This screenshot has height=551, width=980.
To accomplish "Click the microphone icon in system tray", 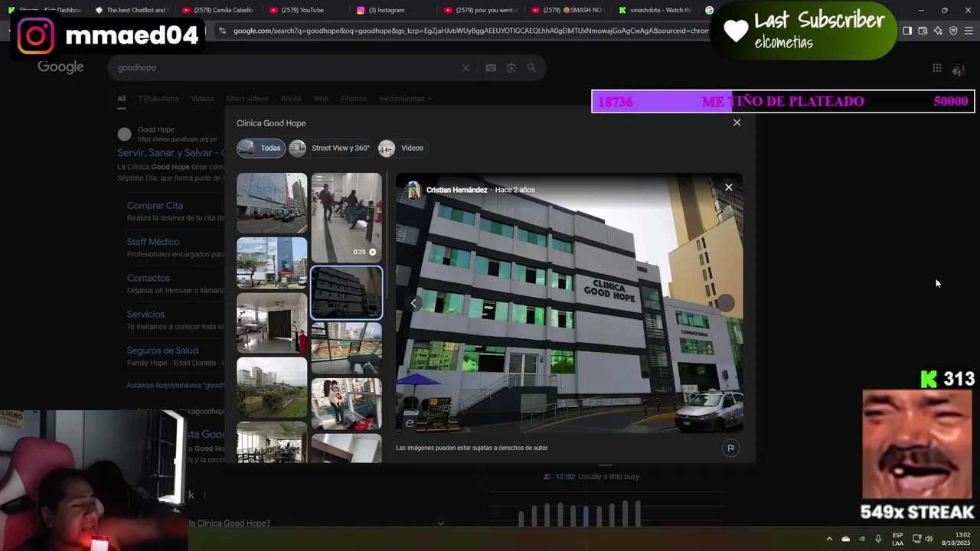I will [x=878, y=539].
